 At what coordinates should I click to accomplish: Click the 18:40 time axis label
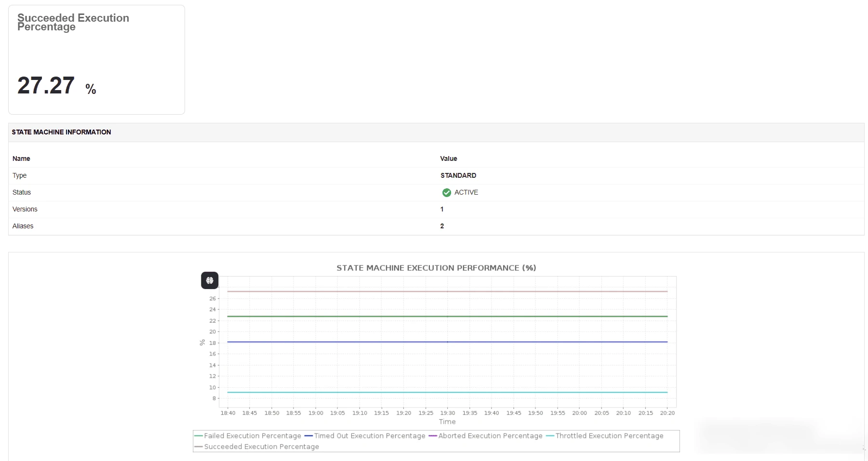click(x=227, y=413)
